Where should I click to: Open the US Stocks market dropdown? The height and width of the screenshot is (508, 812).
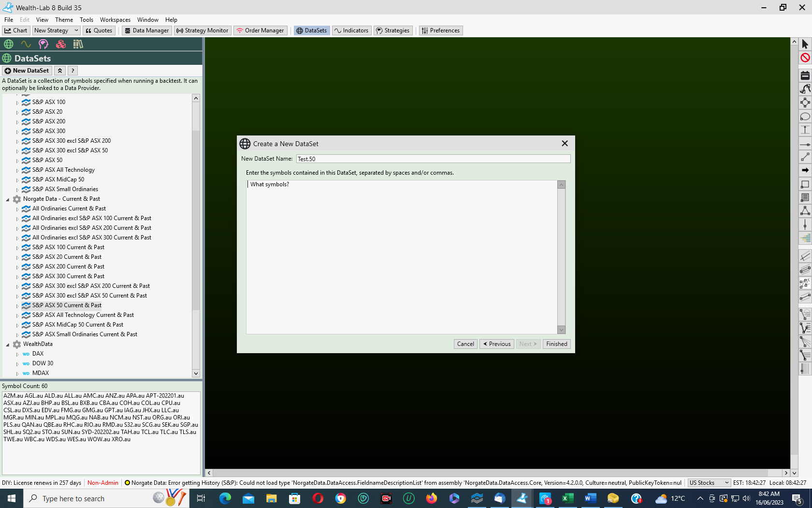point(709,483)
